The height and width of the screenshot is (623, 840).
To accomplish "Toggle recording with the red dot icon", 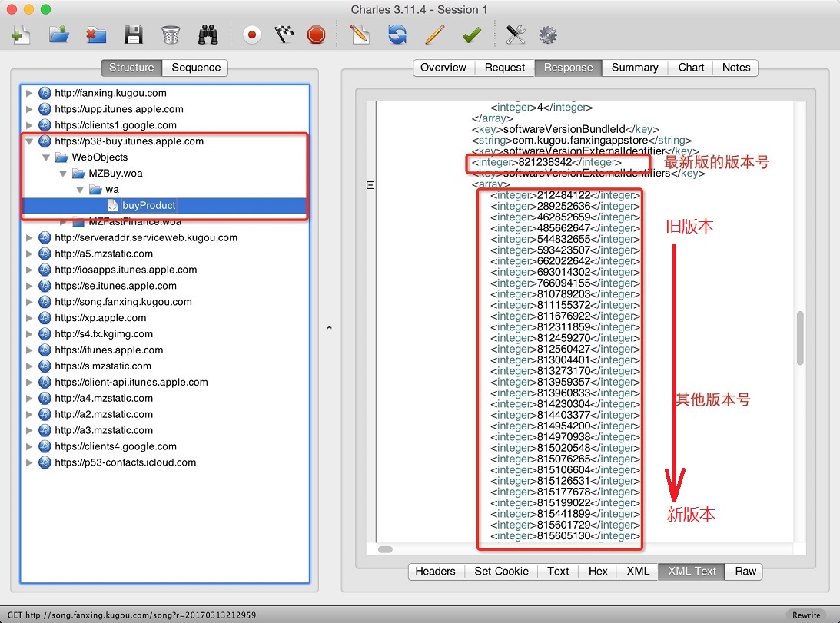I will 252,35.
